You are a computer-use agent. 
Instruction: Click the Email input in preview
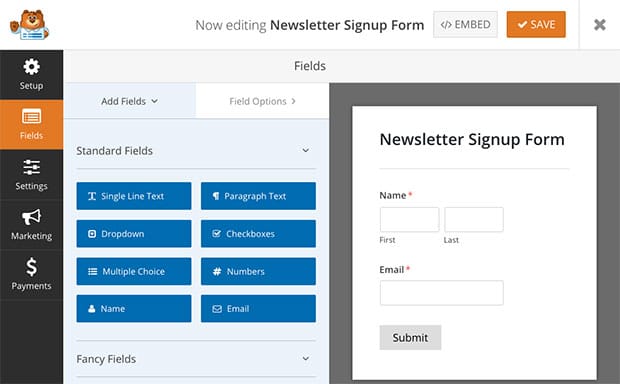click(x=441, y=293)
